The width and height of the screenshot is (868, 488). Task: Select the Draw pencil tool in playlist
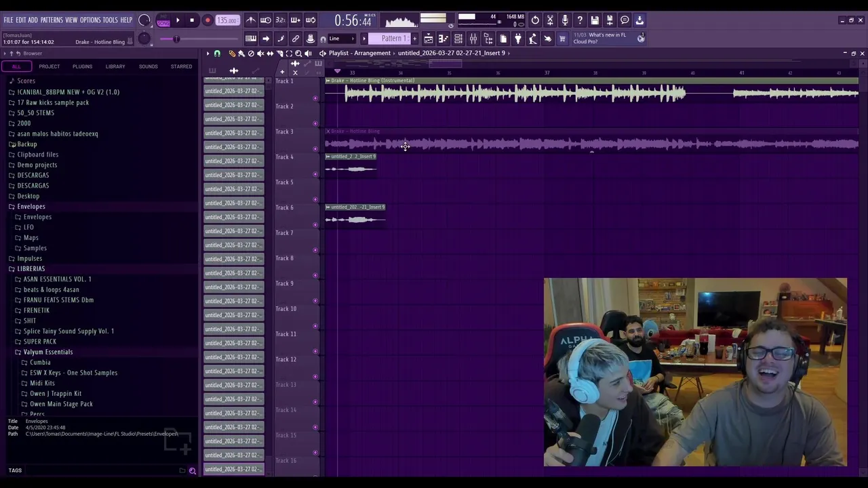(x=232, y=54)
